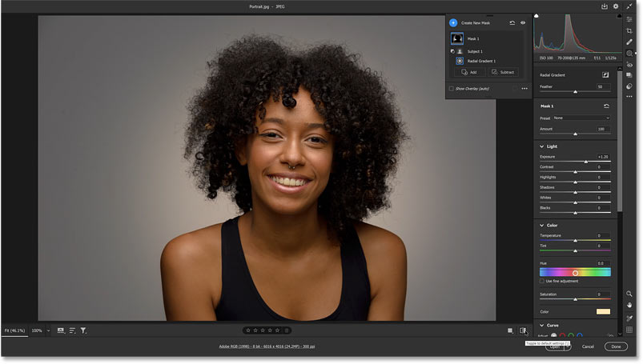Screen dimensions: 643x364
Task: Open mask overlay options three-dot menu
Action: click(x=524, y=89)
